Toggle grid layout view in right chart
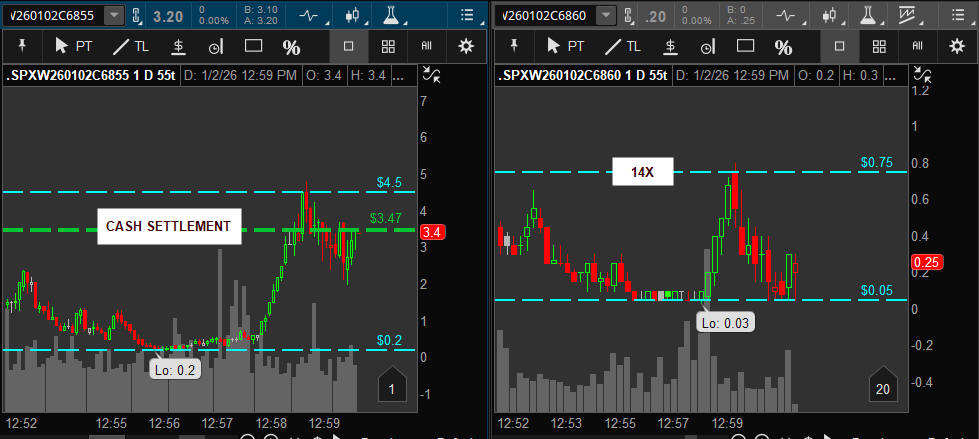This screenshot has width=979, height=439. pyautogui.click(x=879, y=46)
